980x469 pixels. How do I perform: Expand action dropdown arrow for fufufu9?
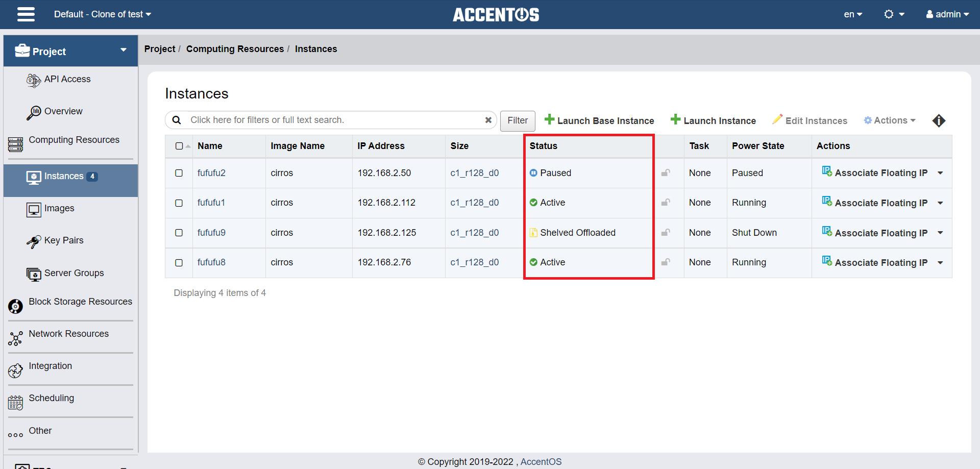(x=940, y=233)
